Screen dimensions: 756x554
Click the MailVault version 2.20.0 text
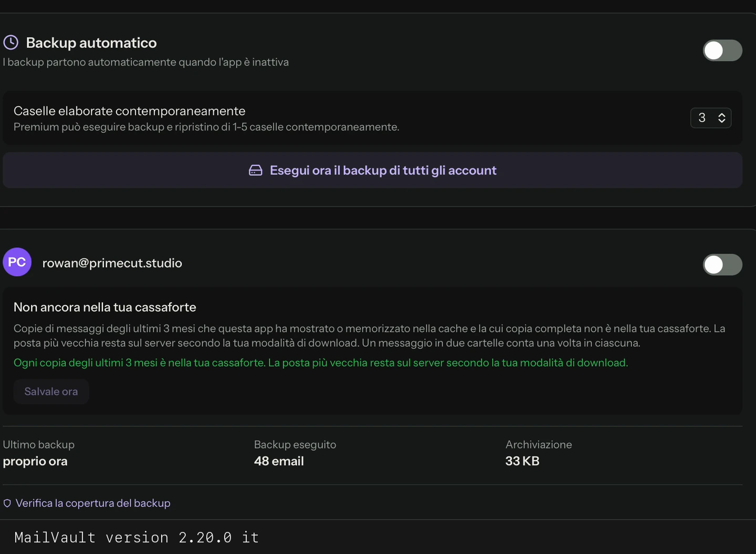pyautogui.click(x=136, y=537)
